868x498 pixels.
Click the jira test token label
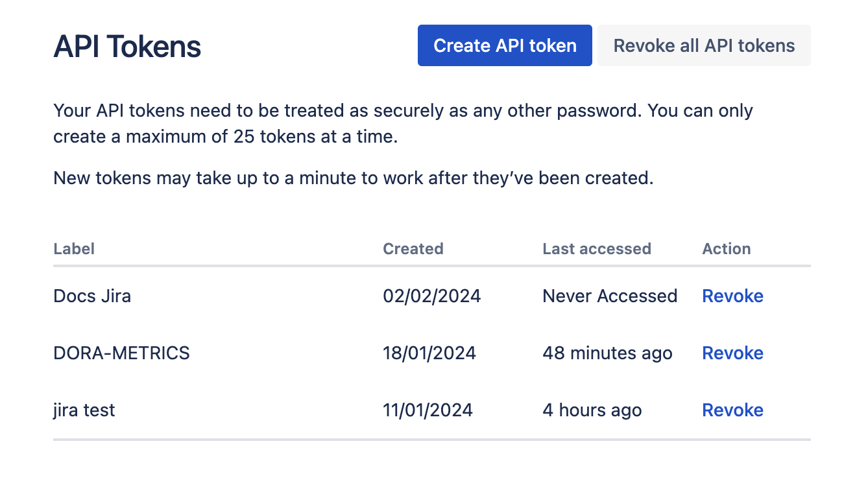click(84, 410)
